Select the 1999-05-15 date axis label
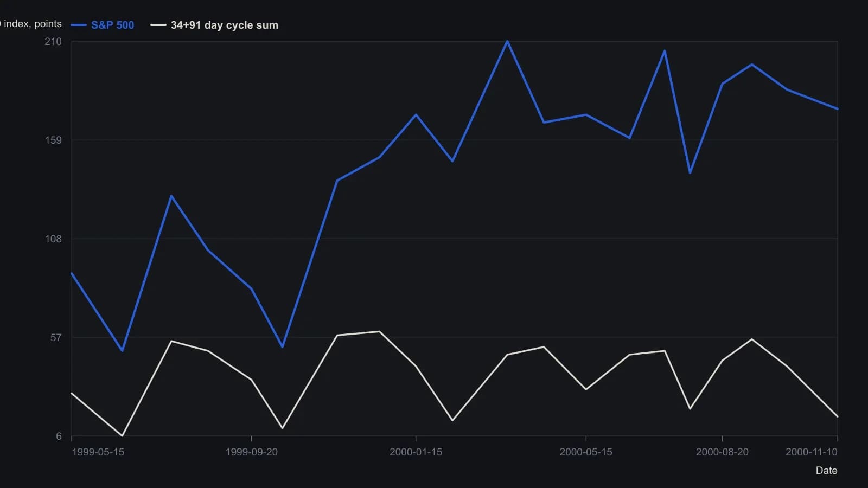The height and width of the screenshot is (488, 868). tap(98, 452)
